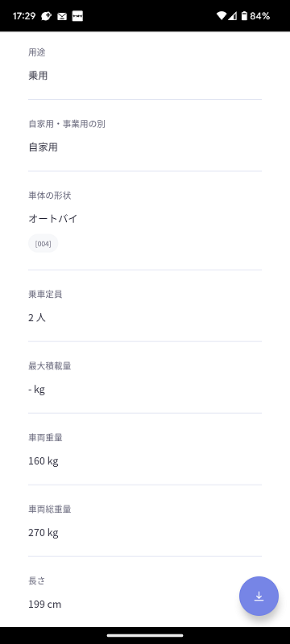Image resolution: width=290 pixels, height=644 pixels.
Task: Select the 用途 field value 乗用
Action: (x=38, y=76)
